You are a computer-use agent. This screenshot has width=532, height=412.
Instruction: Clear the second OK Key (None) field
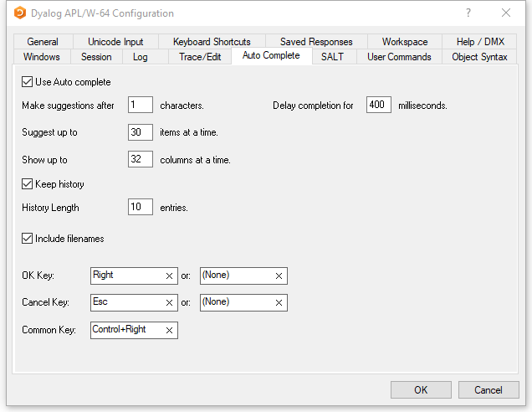[279, 276]
